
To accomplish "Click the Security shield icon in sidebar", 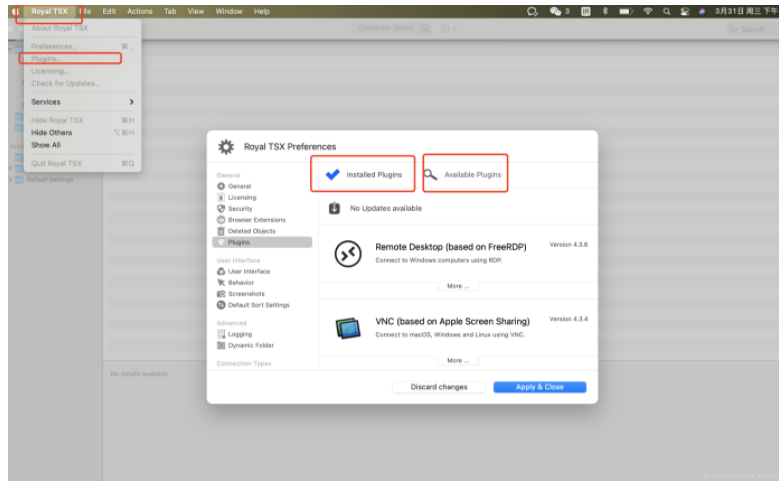I will tap(221, 209).
